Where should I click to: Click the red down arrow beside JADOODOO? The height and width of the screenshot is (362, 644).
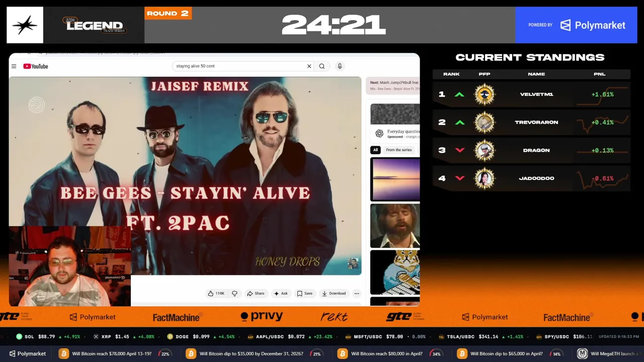pyautogui.click(x=459, y=178)
